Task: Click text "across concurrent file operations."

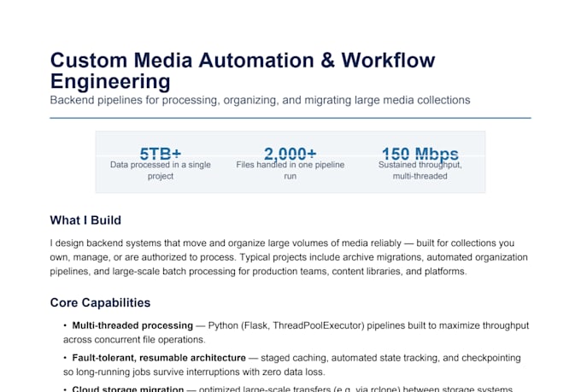Action: click(134, 340)
